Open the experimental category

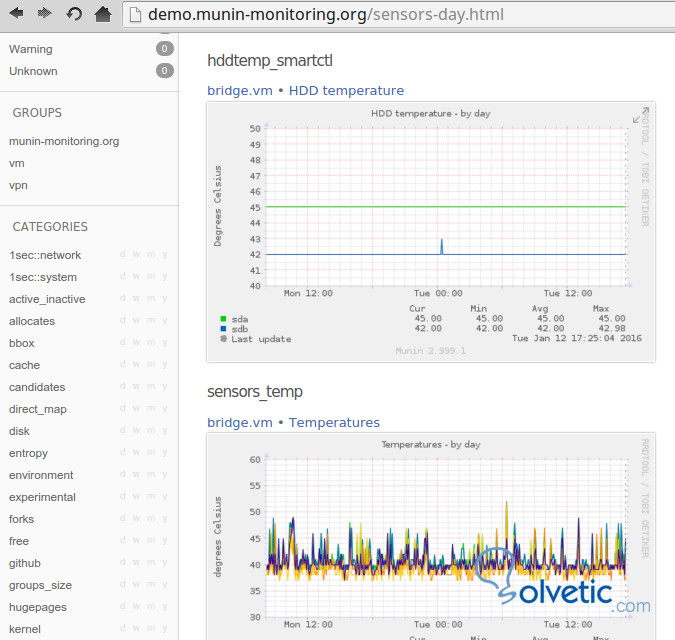coord(42,497)
